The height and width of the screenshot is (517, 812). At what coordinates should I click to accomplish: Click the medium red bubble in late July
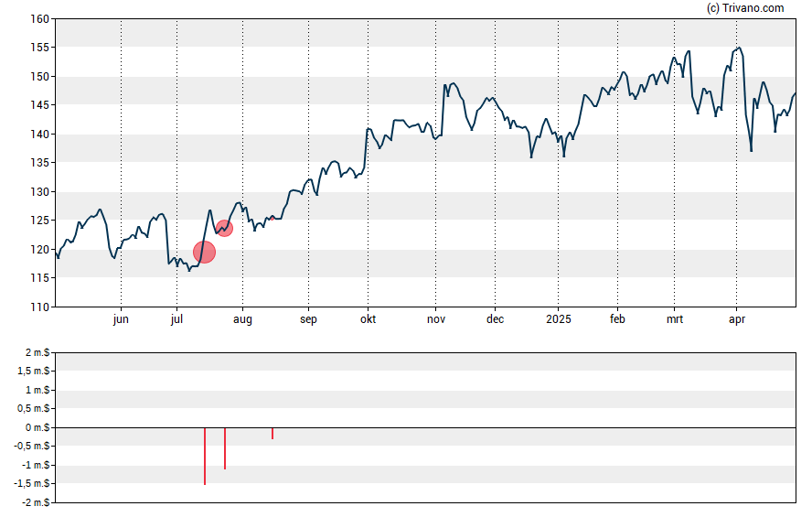pos(224,228)
